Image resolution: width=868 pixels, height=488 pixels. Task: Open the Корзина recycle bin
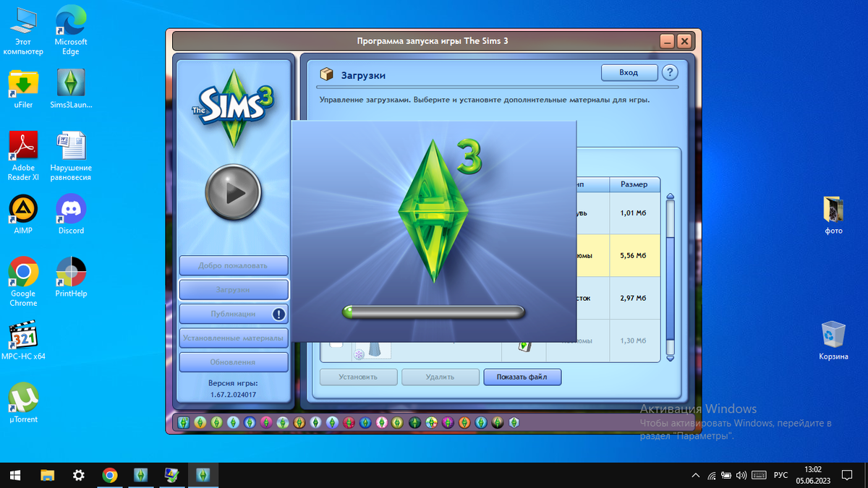(833, 341)
